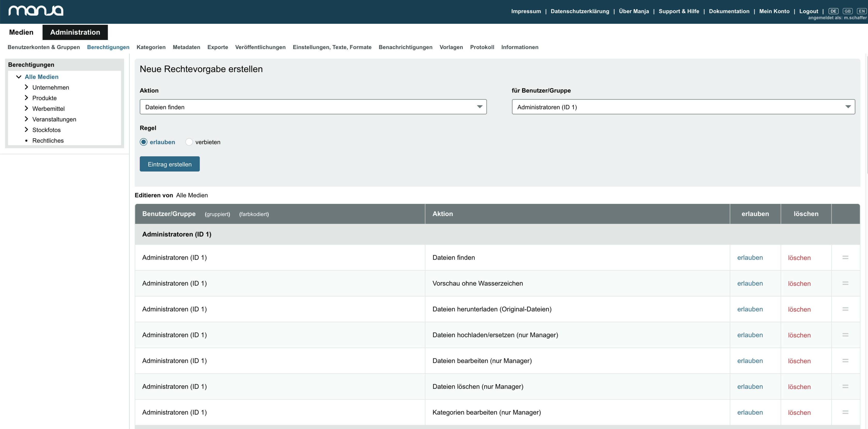Click the Administratoren (ID 1) group header row
This screenshot has width=868, height=429.
tap(497, 234)
